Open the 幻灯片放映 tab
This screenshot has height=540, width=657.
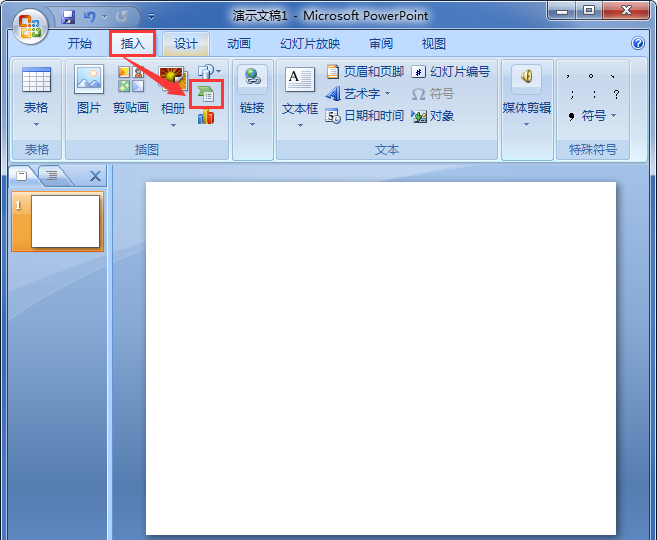point(310,44)
